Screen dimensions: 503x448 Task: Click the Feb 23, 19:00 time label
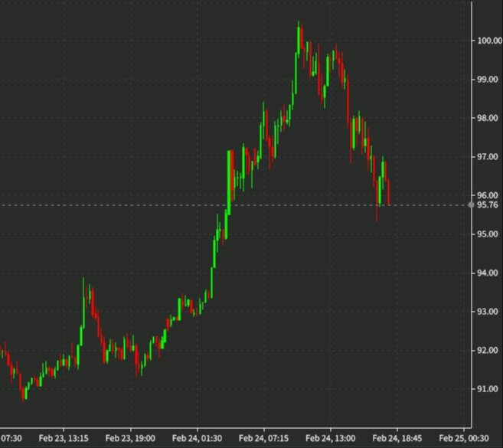(x=131, y=438)
